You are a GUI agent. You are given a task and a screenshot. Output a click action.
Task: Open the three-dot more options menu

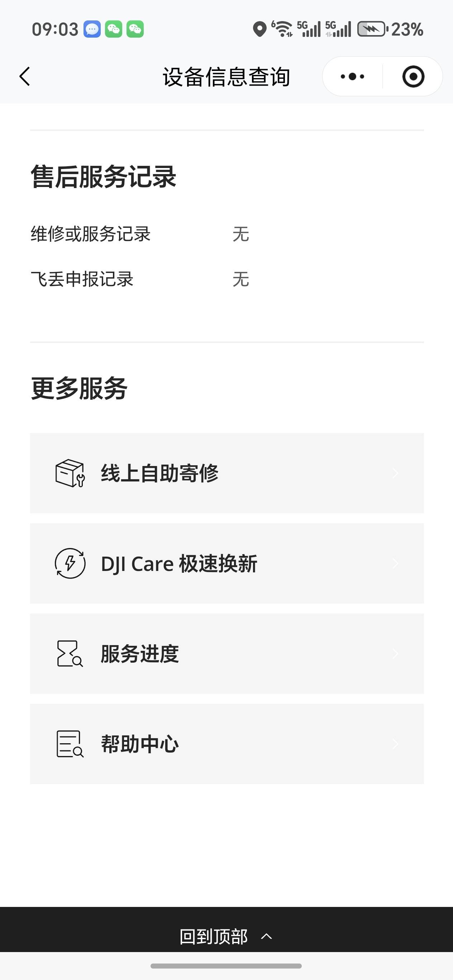(x=352, y=76)
